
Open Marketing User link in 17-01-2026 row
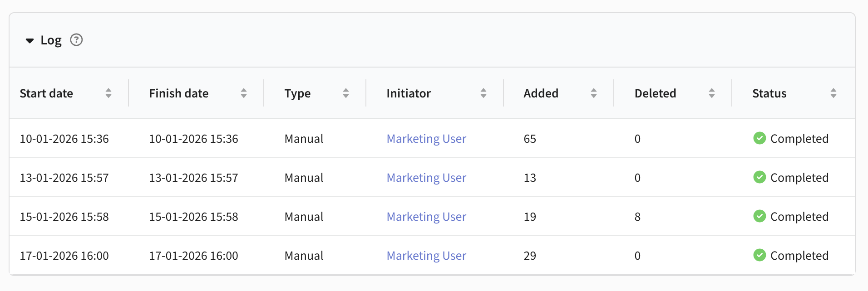click(x=426, y=256)
